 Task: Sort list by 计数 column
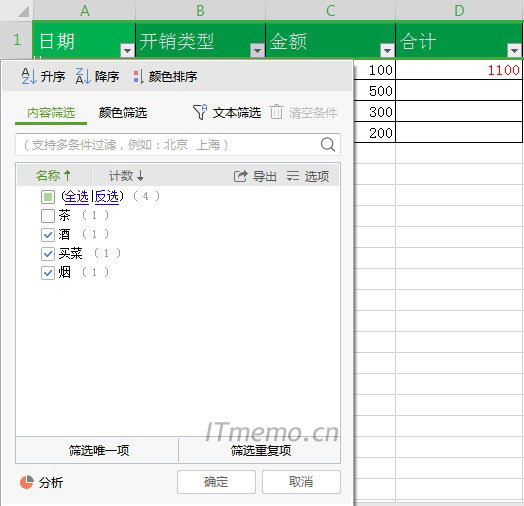126,175
